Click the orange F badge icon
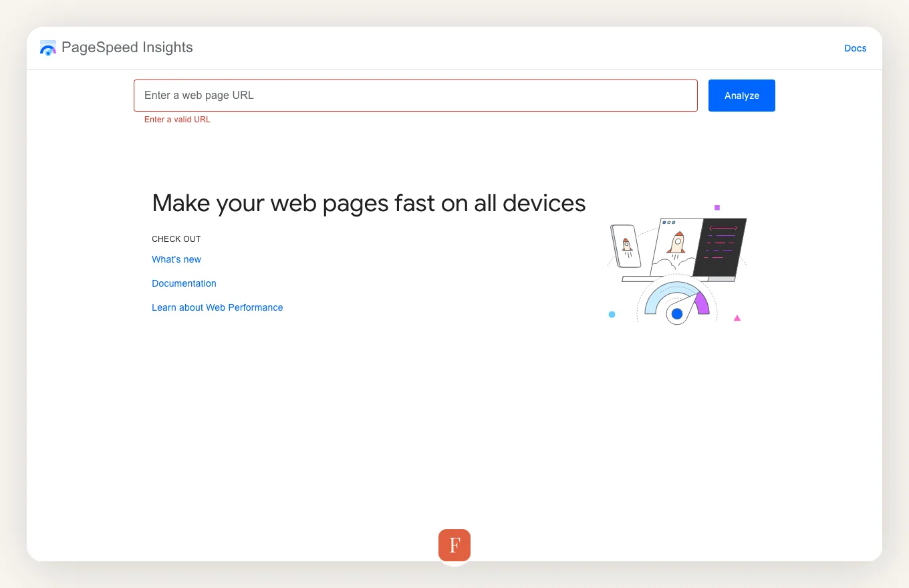The height and width of the screenshot is (588, 909). [454, 545]
